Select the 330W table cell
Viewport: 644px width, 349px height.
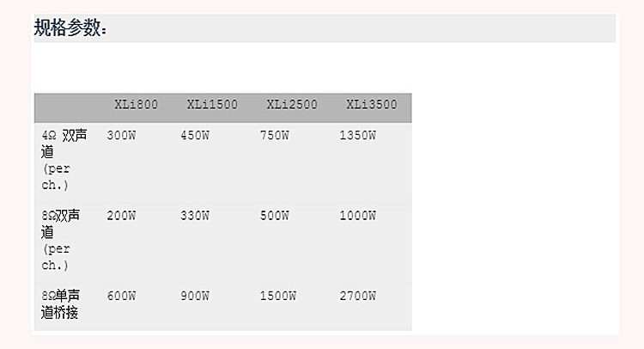pos(195,216)
